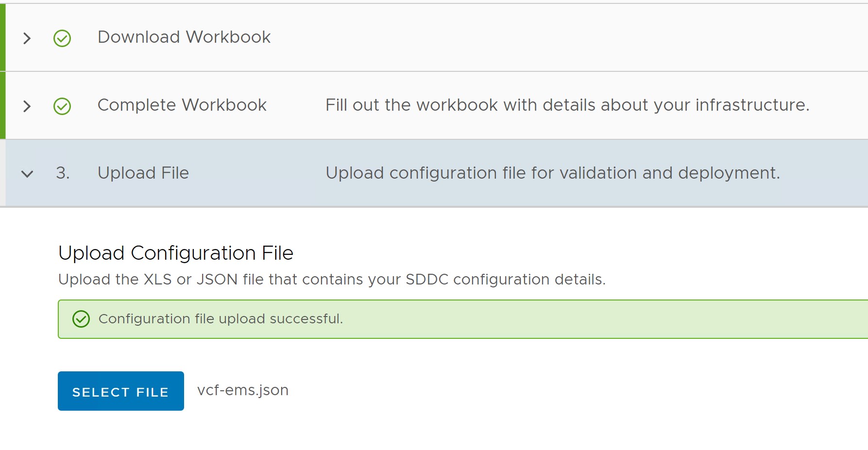Viewport: 868px width, 450px height.
Task: Click the 'Configuration file upload successful' message
Action: pyautogui.click(x=221, y=319)
